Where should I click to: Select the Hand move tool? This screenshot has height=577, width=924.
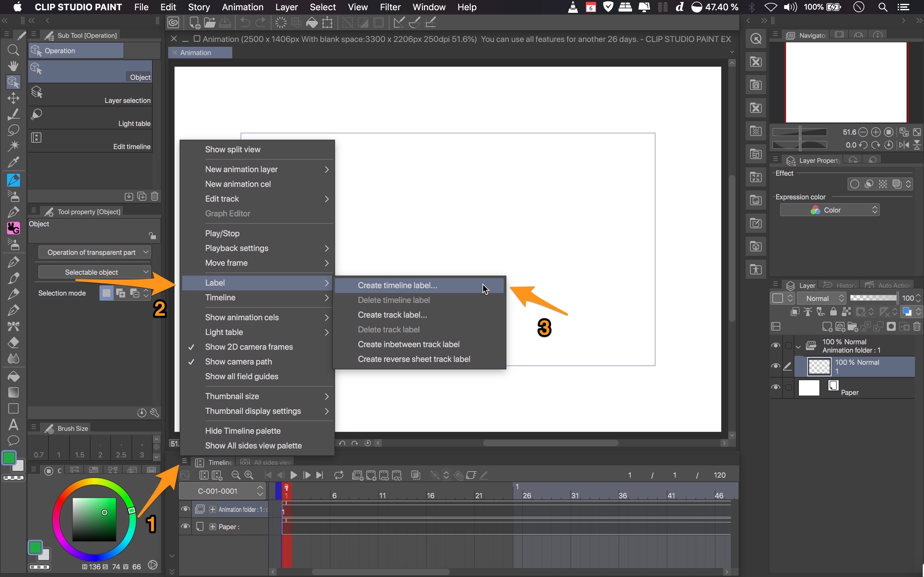coord(13,66)
